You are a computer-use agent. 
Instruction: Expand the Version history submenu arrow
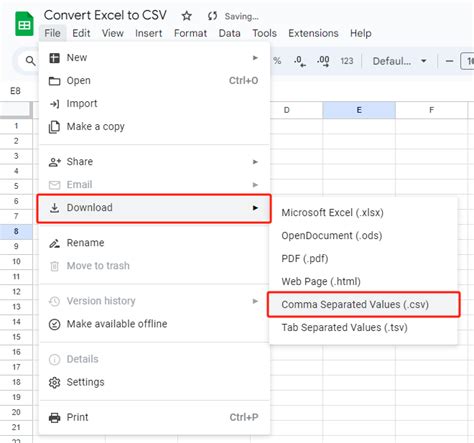pyautogui.click(x=255, y=301)
